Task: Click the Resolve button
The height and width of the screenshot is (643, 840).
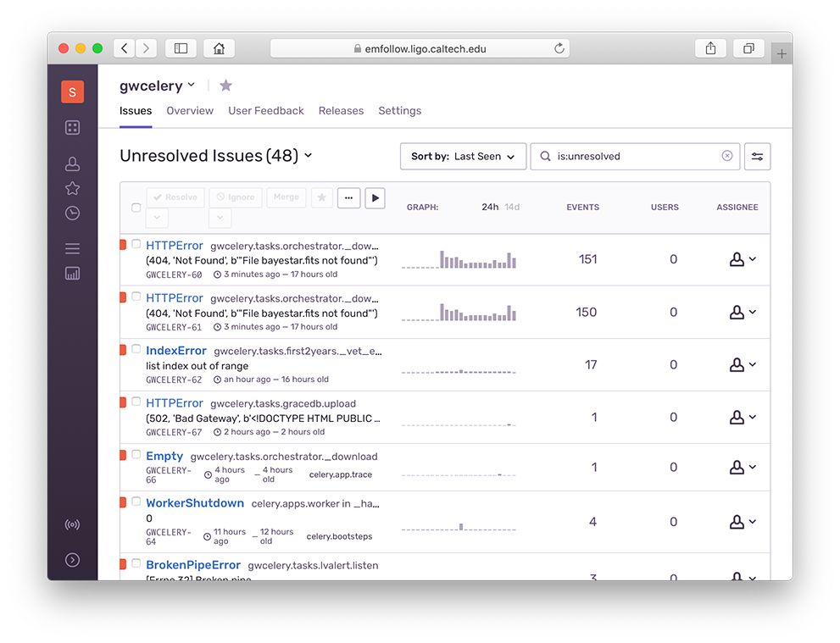Action: (x=175, y=197)
